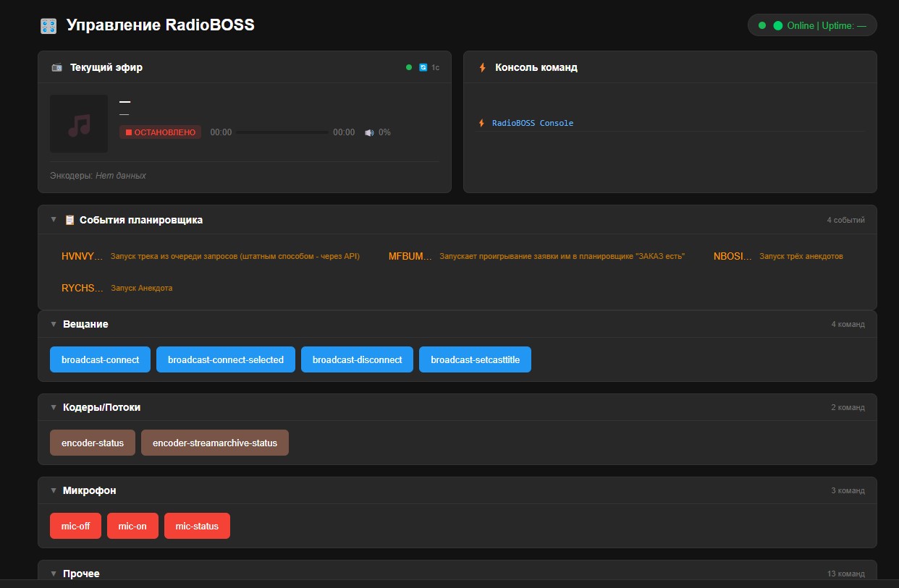Click the 2 команд counter in Кодеры/Потоки
Screen dimensions: 899x588
[848, 407]
